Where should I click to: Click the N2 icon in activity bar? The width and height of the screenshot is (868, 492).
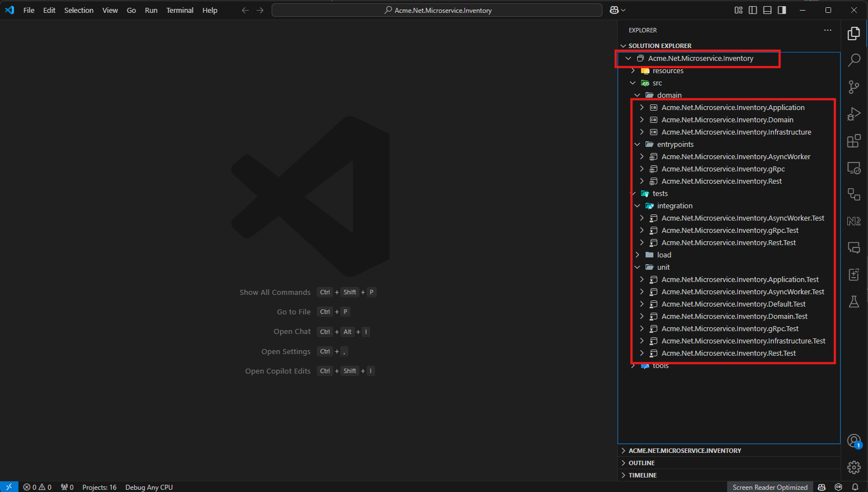point(853,221)
